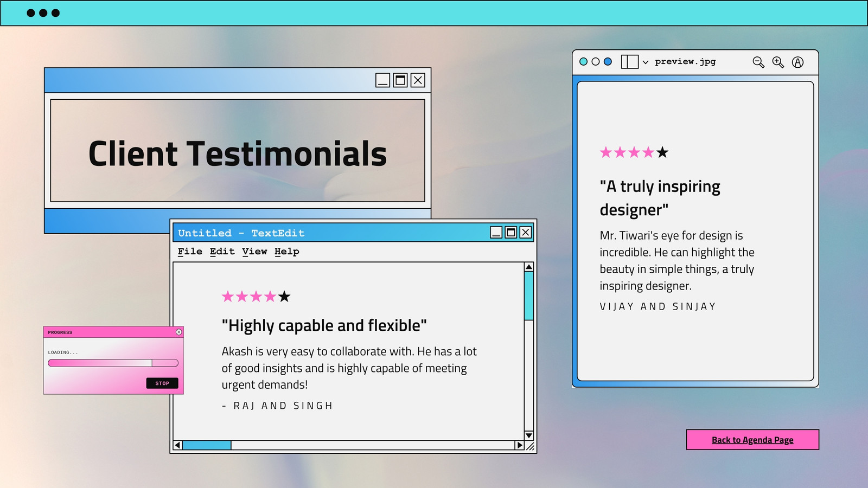
Task: Click the zoom out magnifier in preview.jpg window
Action: point(758,62)
